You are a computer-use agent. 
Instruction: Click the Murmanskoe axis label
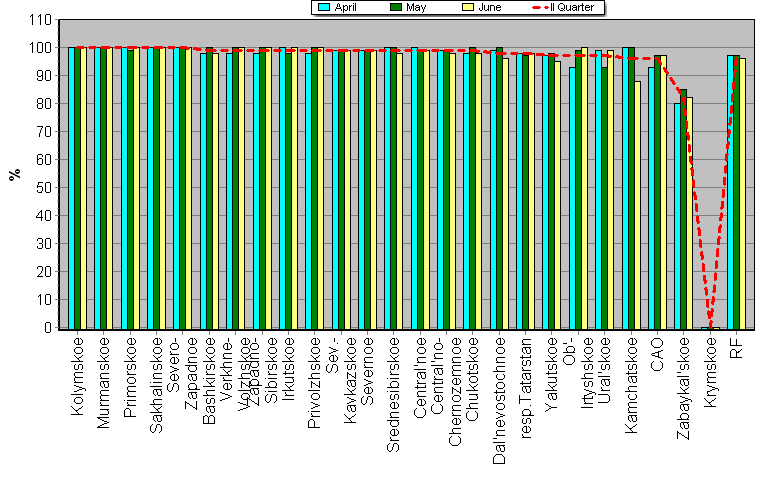coord(103,382)
